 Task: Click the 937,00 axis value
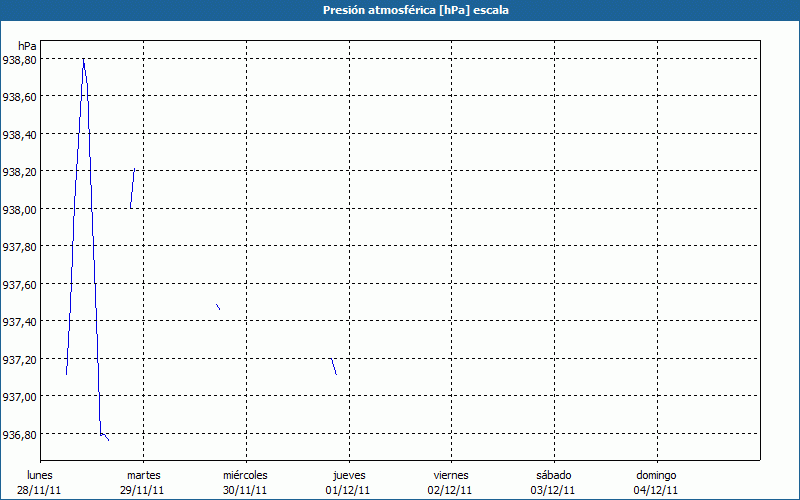19,397
